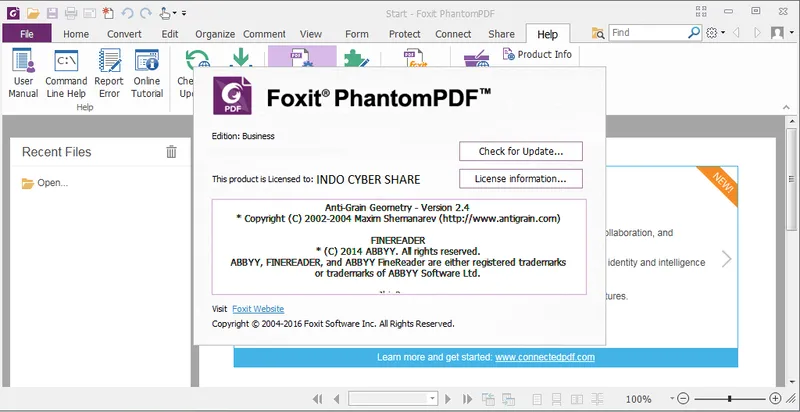Viewport: 800px width, 412px height.
Task: Open Command Line Help
Action: 66,74
